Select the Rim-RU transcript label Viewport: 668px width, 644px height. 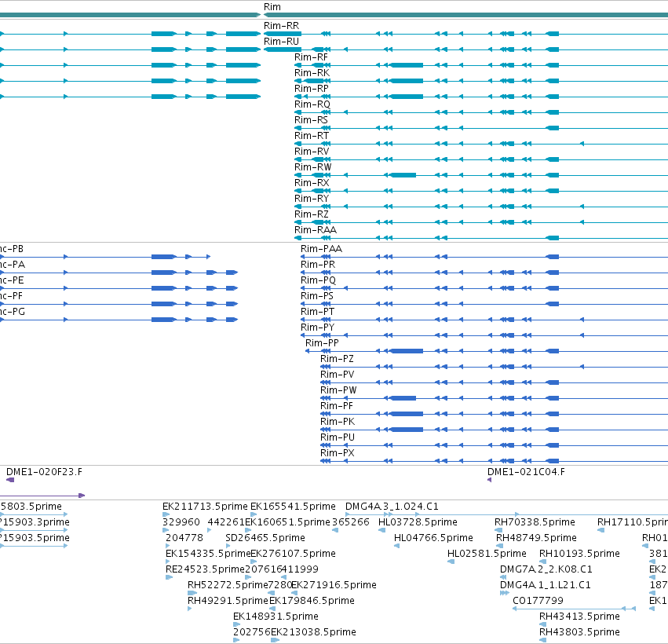282,42
